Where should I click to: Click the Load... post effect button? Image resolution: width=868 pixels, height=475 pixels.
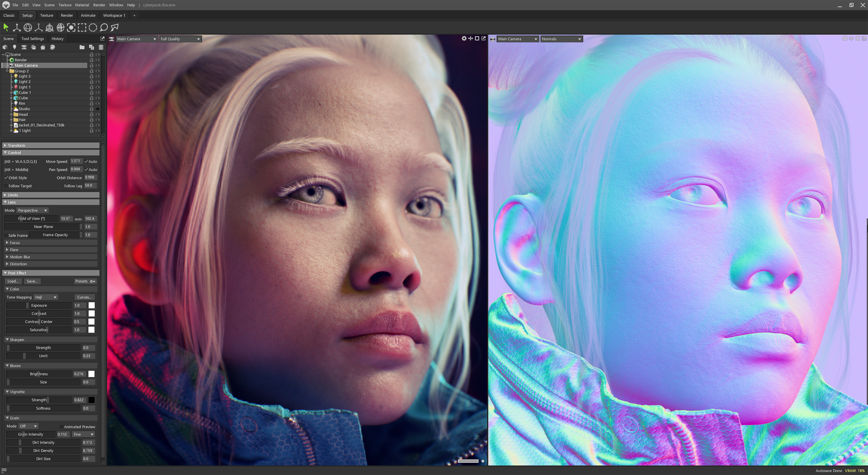point(13,281)
